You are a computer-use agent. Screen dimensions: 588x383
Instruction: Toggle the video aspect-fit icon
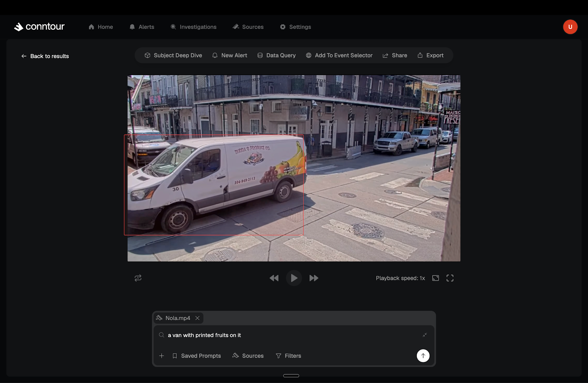[435, 278]
